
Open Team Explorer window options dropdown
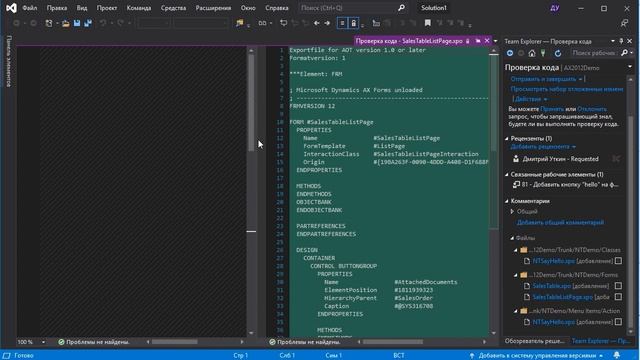click(x=613, y=41)
